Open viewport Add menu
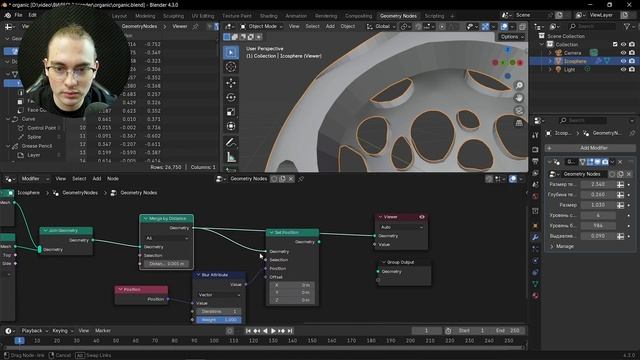 (x=330, y=27)
